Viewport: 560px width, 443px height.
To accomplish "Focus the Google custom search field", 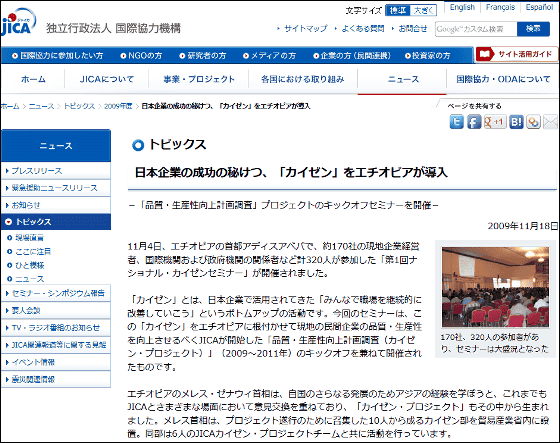I will 476,29.
